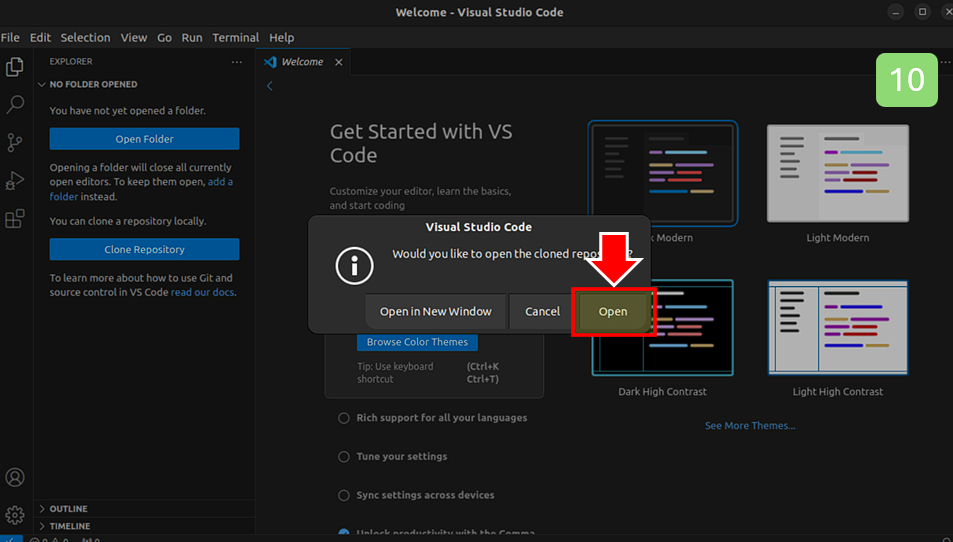Click Open in the clone dialog
This screenshot has width=953, height=542.
613,312
